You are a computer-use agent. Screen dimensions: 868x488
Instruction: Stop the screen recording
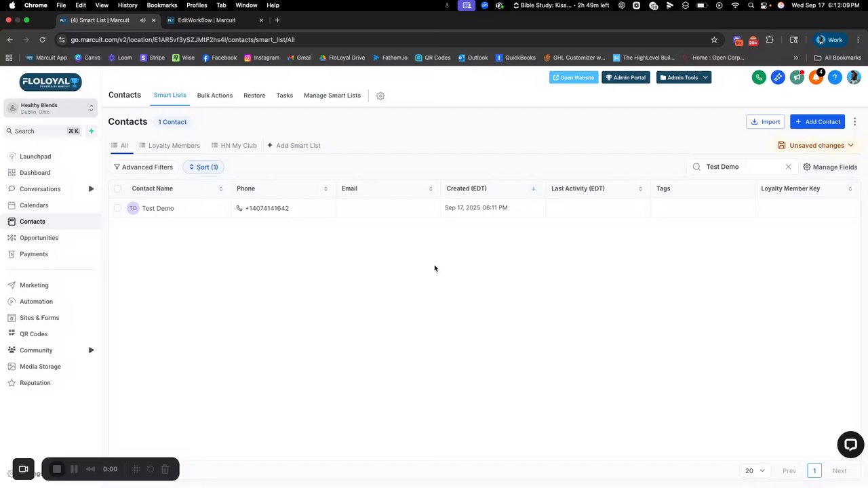57,469
